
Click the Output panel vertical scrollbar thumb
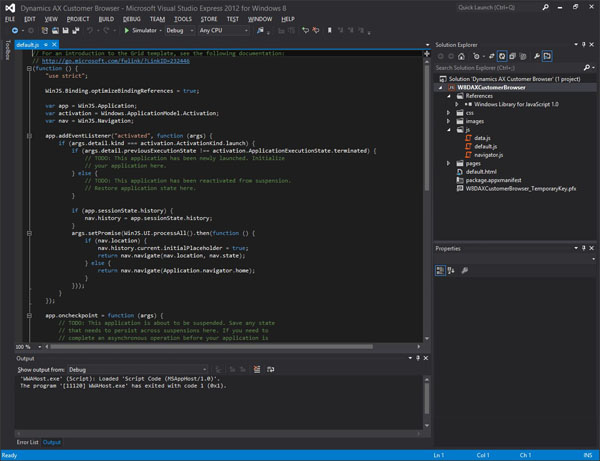(426, 398)
